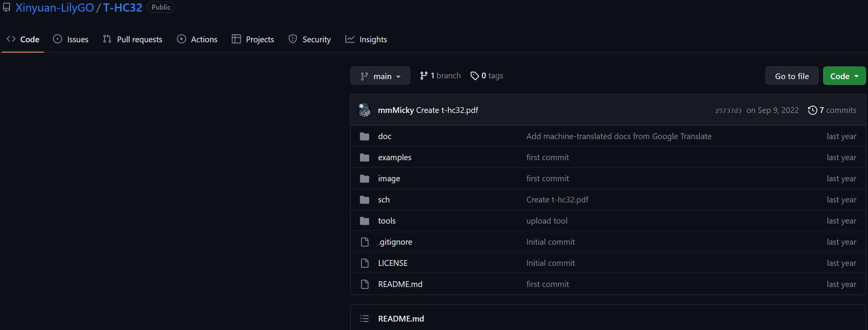This screenshot has width=868, height=330.
Task: Click the folder icon for image
Action: 365,179
